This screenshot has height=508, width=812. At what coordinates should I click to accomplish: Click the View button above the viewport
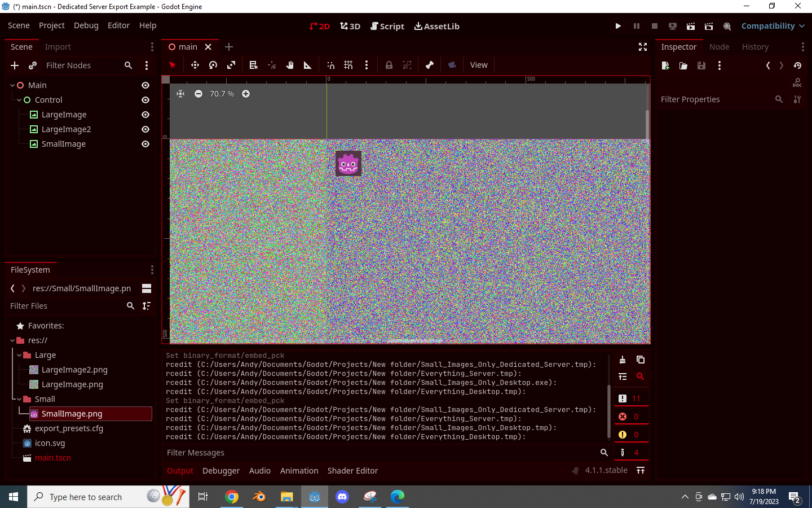point(478,65)
